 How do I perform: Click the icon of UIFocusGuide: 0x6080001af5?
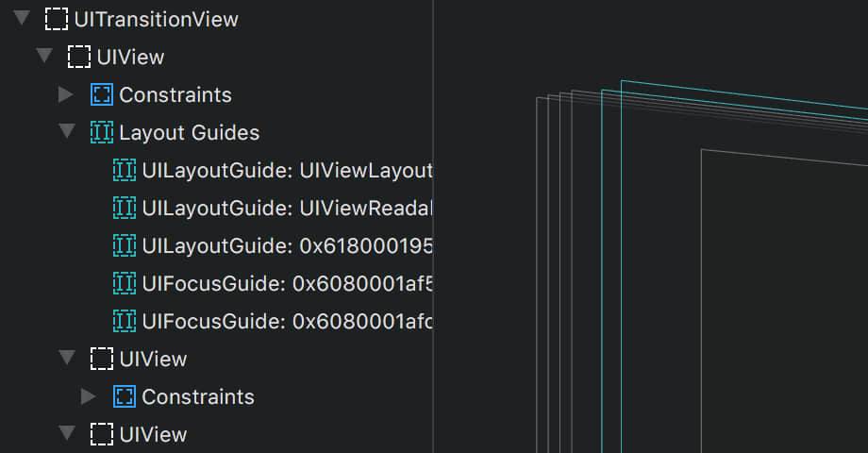(124, 283)
